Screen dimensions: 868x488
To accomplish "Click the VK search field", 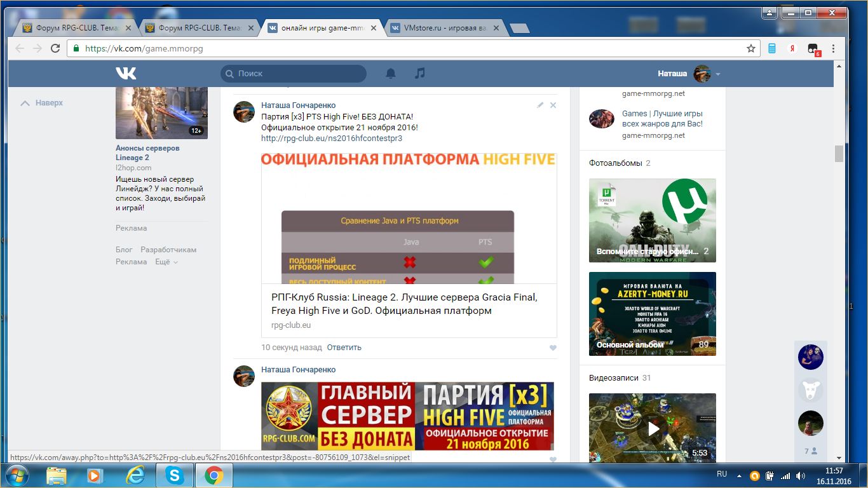I will [x=294, y=74].
